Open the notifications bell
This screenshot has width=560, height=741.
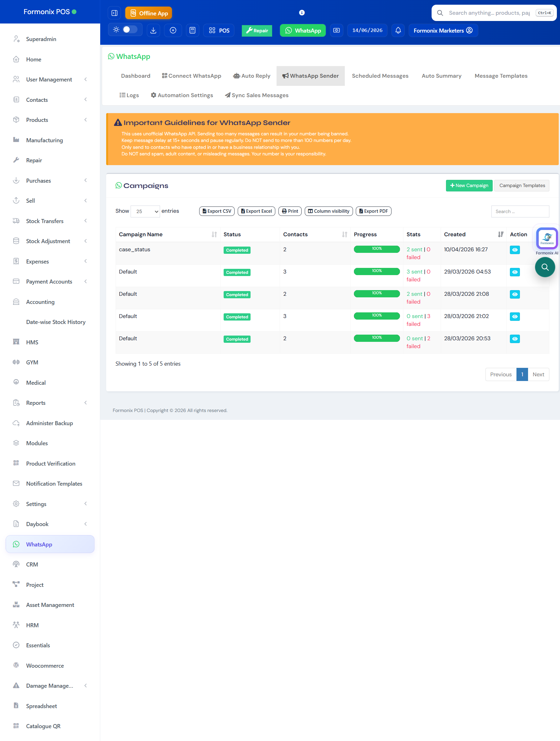398,30
